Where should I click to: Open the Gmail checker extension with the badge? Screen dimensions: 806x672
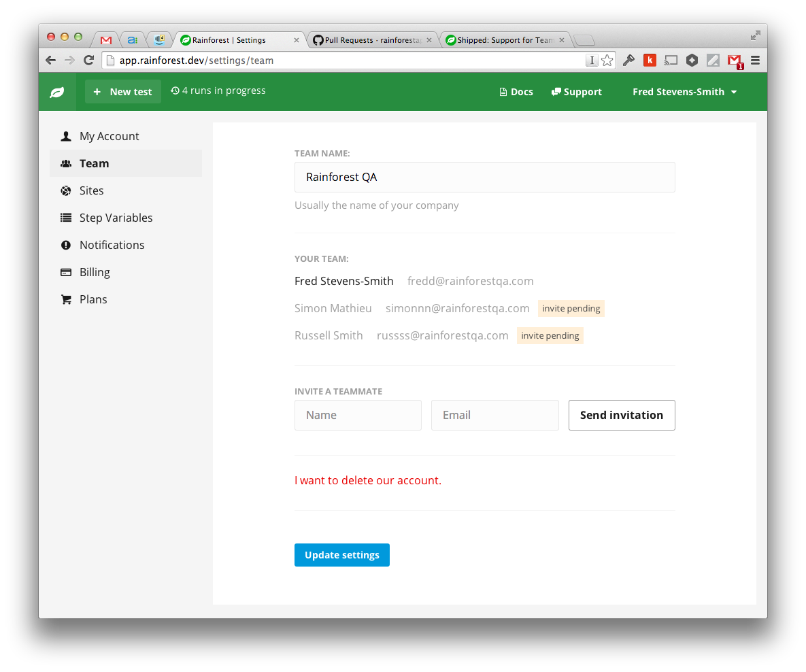tap(735, 61)
